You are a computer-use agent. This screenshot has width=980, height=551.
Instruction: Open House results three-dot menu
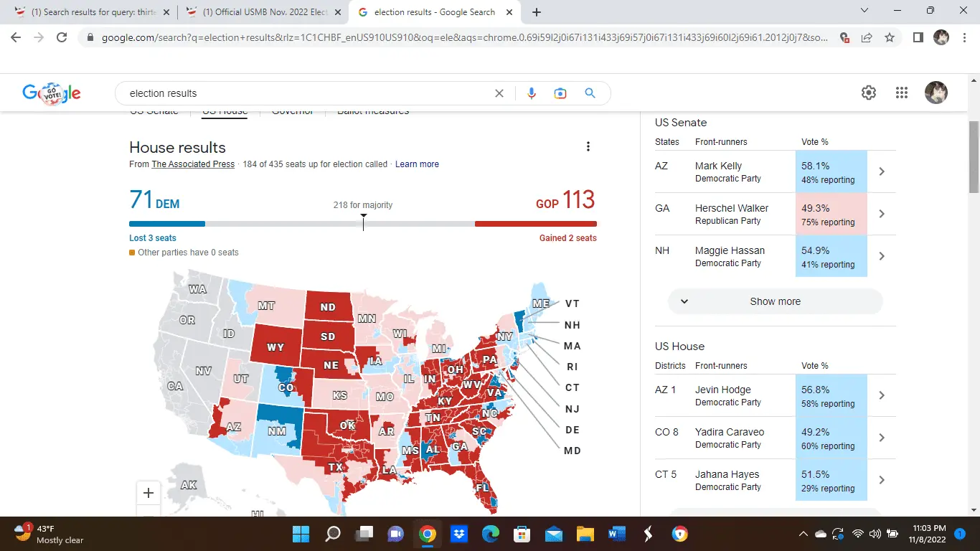click(588, 147)
